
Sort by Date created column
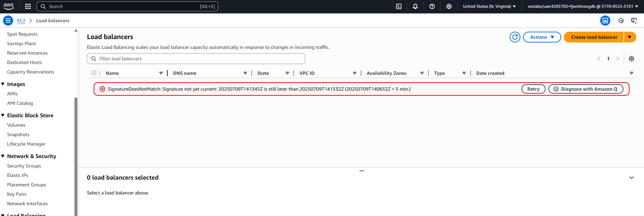632,73
